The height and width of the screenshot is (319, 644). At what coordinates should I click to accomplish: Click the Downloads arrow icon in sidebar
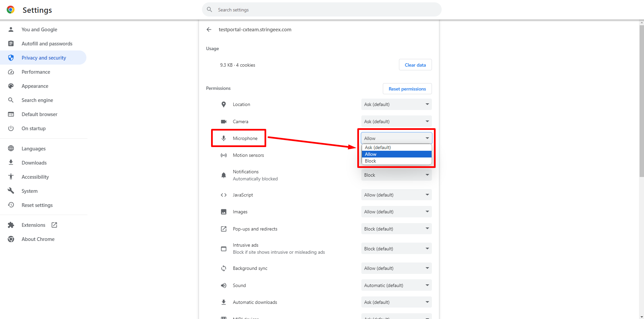(11, 163)
